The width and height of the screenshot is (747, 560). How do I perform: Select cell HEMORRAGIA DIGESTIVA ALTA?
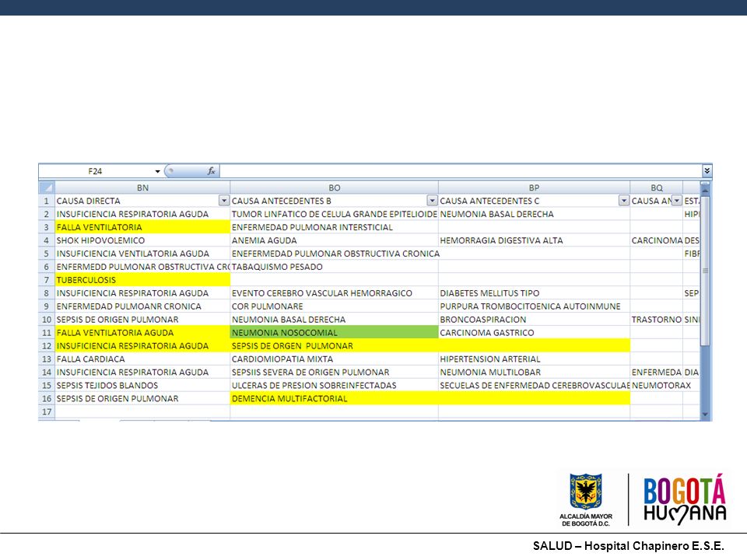pyautogui.click(x=534, y=240)
